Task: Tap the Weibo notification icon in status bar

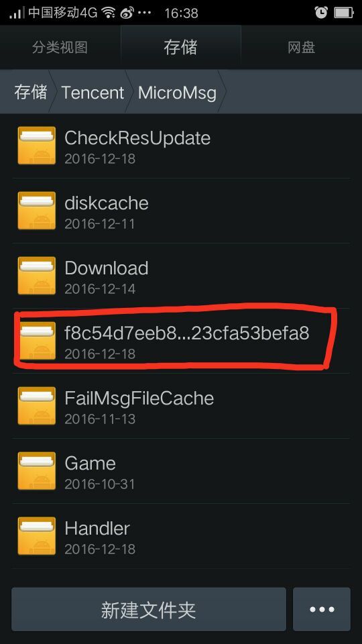Action: pos(127,13)
